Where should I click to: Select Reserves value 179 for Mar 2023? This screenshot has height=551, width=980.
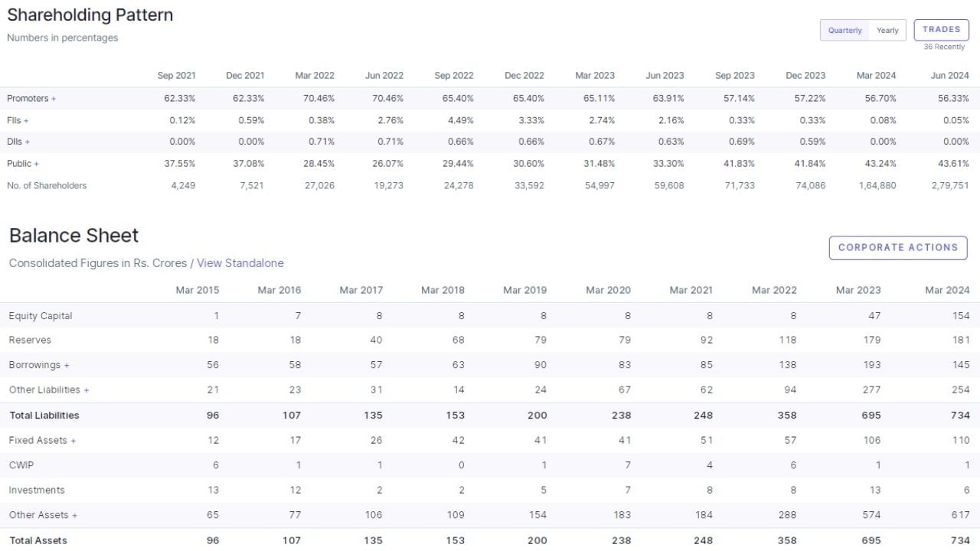(x=872, y=341)
